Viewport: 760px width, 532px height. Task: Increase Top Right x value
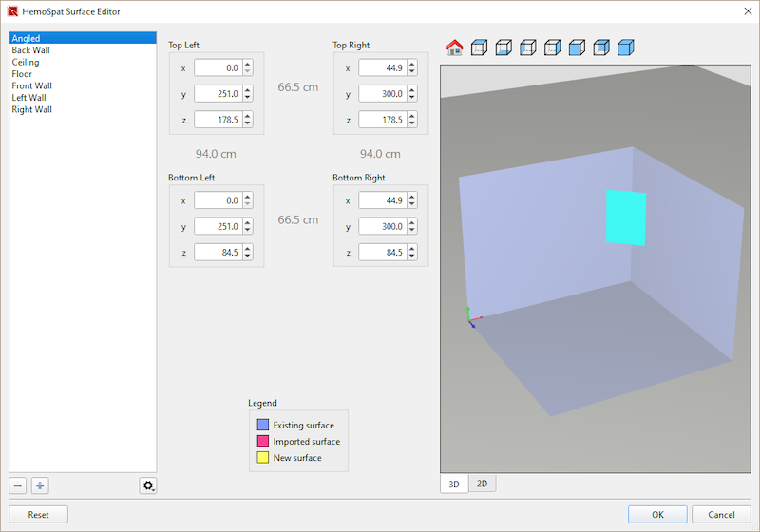point(412,65)
